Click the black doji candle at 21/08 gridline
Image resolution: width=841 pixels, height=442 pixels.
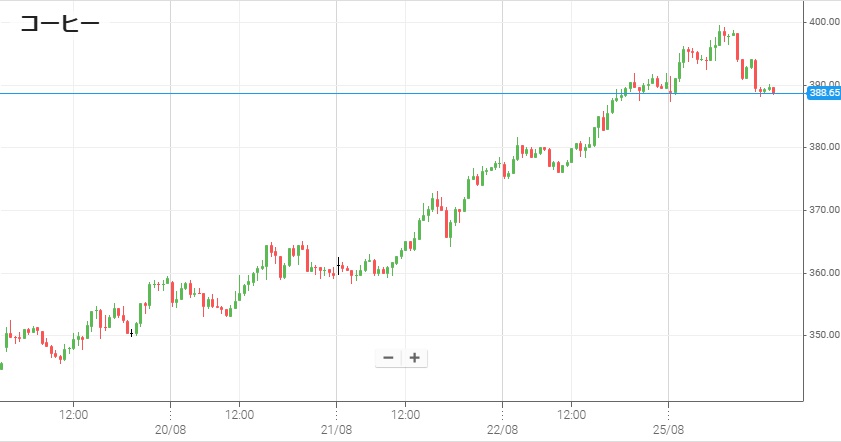338,265
